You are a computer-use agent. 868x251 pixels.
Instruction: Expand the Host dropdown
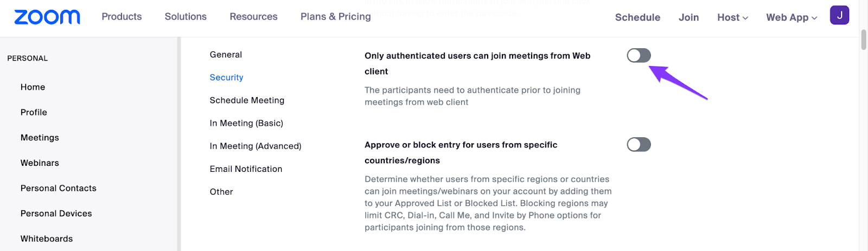pyautogui.click(x=732, y=17)
